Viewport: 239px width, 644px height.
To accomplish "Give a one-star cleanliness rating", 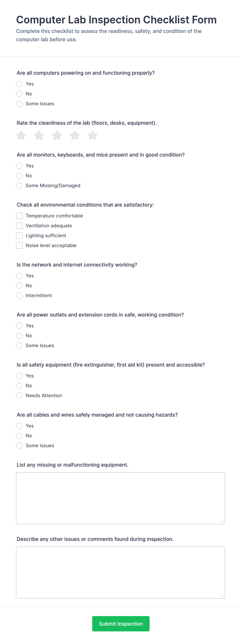I will 21,135.
